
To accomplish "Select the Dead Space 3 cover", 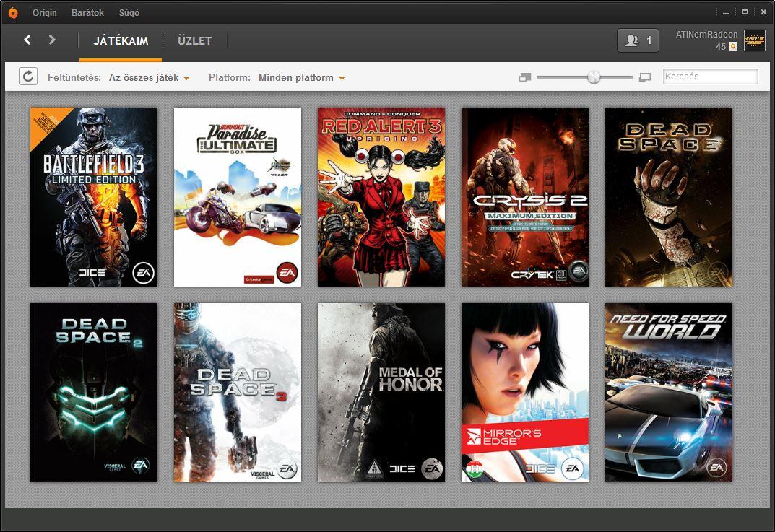I will coord(237,393).
